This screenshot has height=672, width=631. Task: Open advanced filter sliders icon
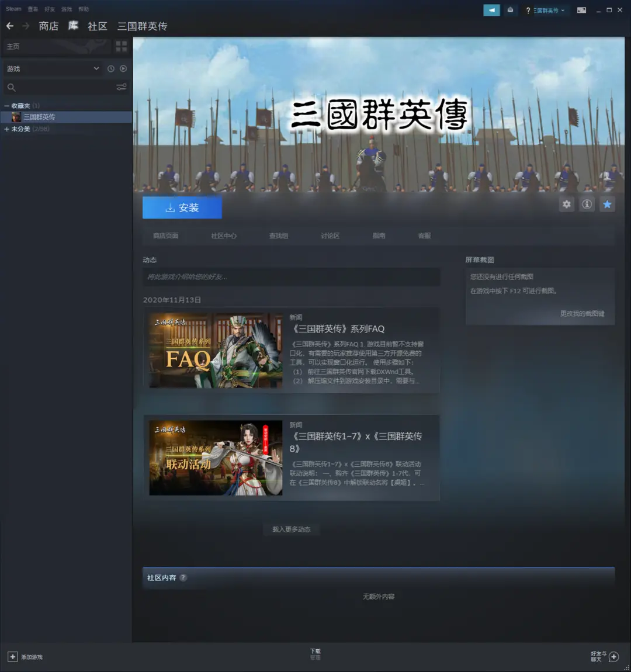tap(121, 87)
